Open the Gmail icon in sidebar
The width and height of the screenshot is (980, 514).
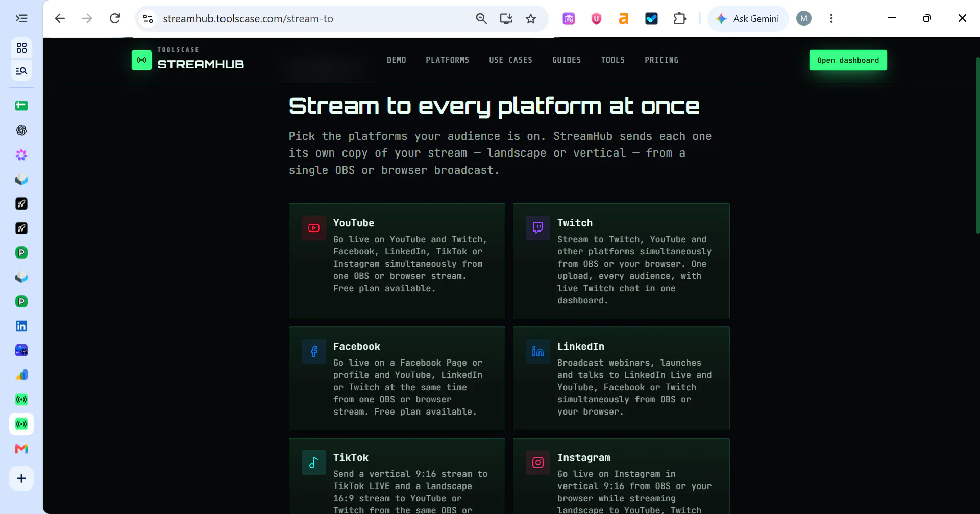(x=21, y=449)
